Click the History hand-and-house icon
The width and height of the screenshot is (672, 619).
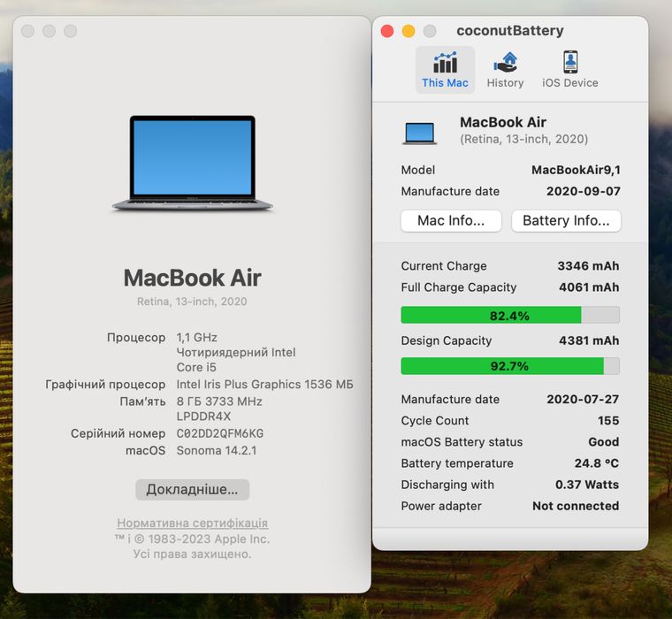point(505,62)
